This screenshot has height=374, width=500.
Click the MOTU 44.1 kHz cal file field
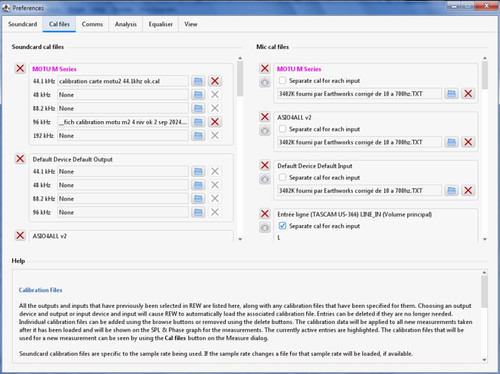click(123, 81)
